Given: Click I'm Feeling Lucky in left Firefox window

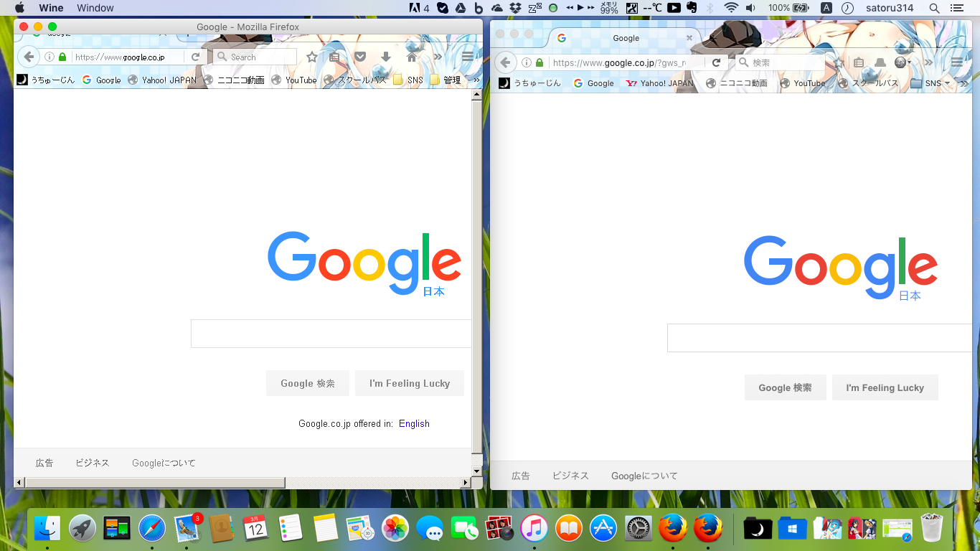Looking at the screenshot, I should tap(410, 383).
